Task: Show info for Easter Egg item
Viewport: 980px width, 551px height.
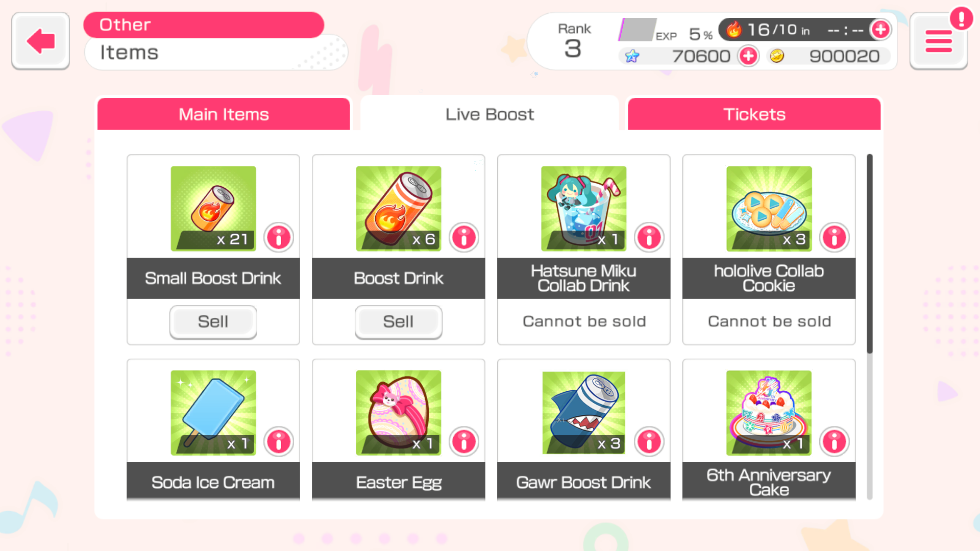Action: tap(464, 442)
